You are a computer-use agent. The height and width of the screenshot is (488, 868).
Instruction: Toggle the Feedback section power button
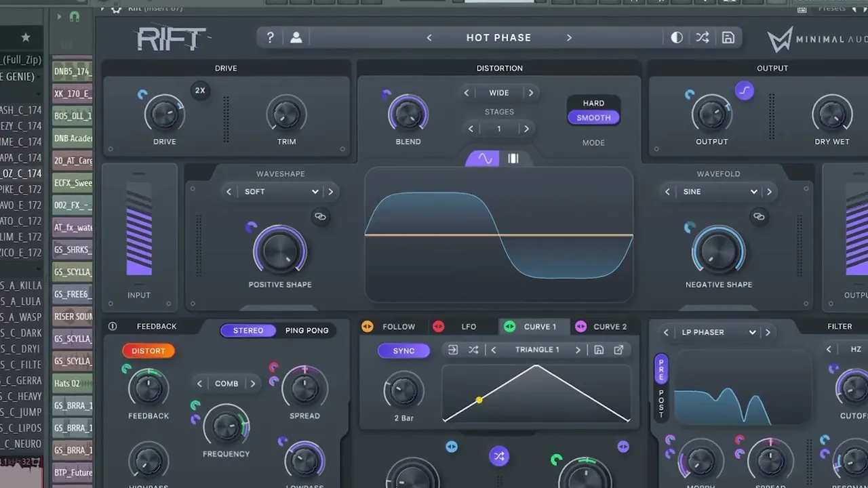pos(113,327)
